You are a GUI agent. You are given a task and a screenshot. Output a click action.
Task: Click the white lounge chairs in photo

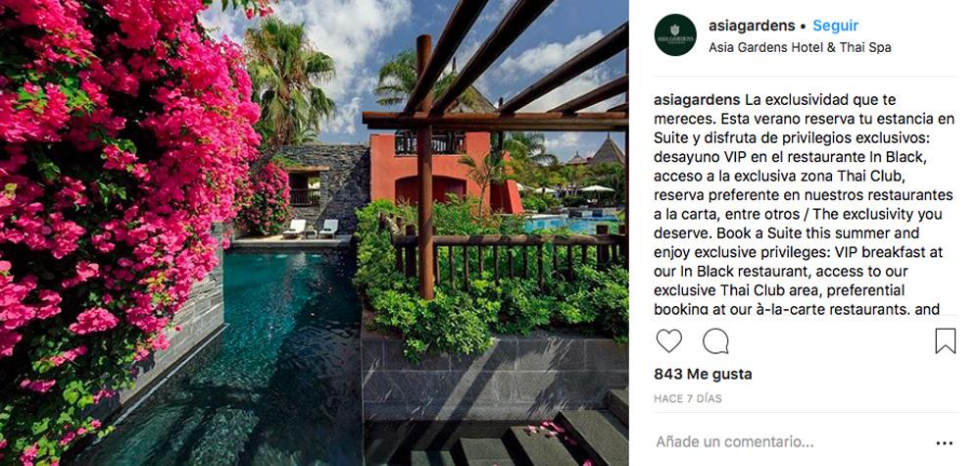[311, 229]
